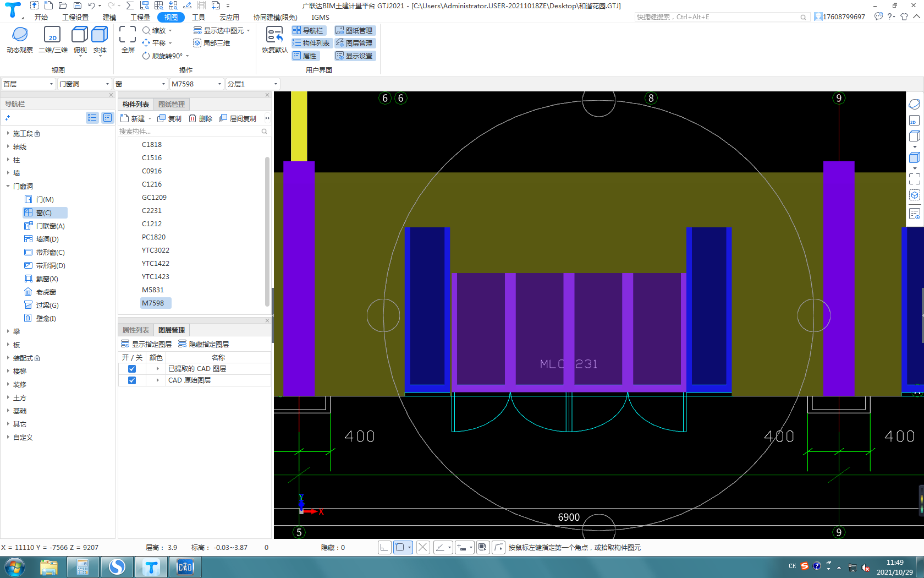Screen dimensions: 924x578
Task: Expand the 施工段 tree node
Action: tap(8, 133)
